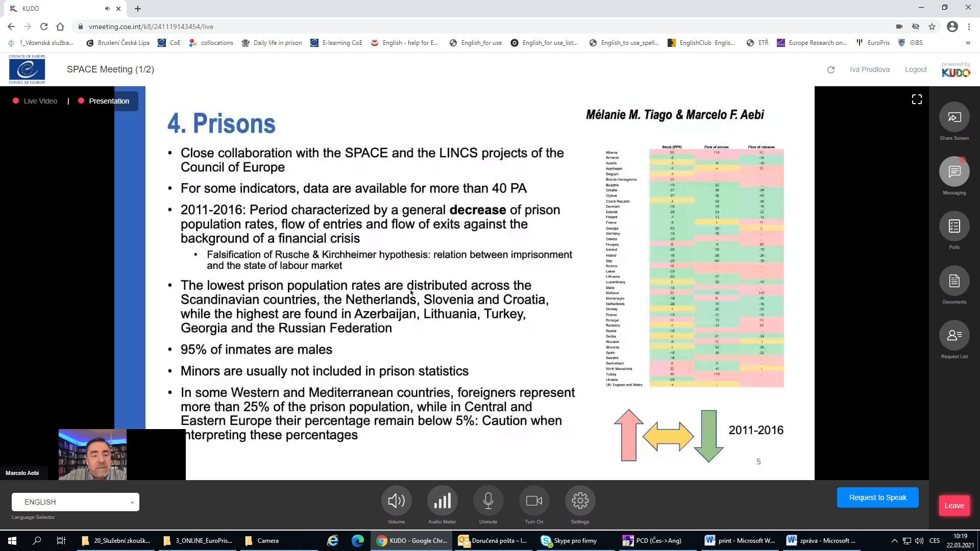Show hidden system tray icons

pyautogui.click(x=894, y=541)
